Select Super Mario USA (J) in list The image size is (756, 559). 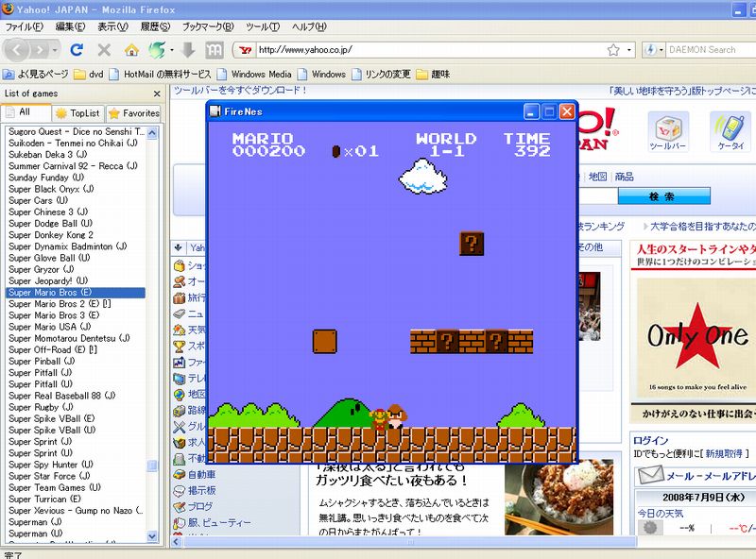50,327
